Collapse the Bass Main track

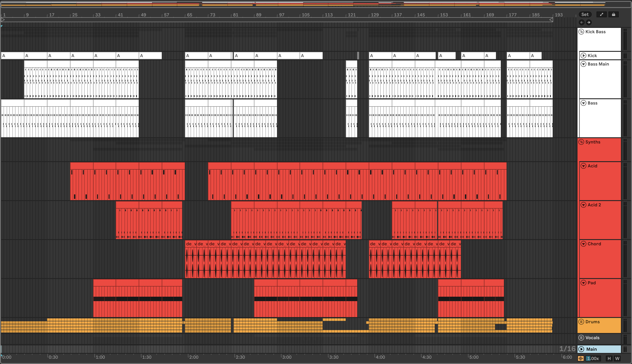pyautogui.click(x=583, y=64)
